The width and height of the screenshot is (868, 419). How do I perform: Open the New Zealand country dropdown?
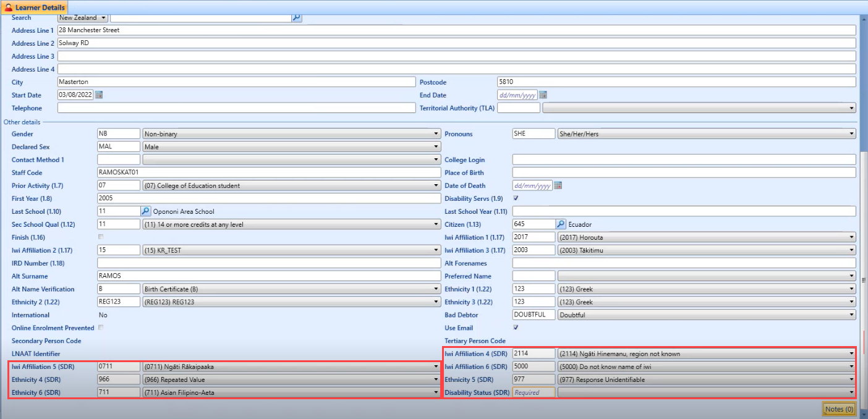pyautogui.click(x=82, y=18)
